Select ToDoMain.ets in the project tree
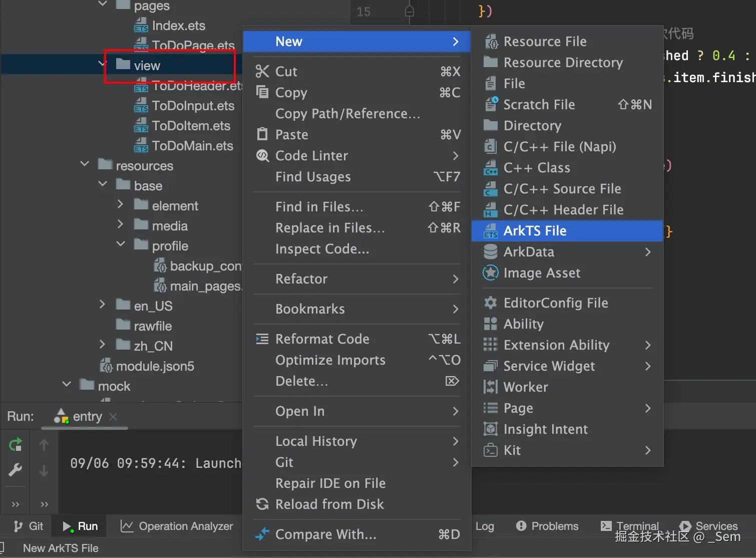 tap(192, 146)
